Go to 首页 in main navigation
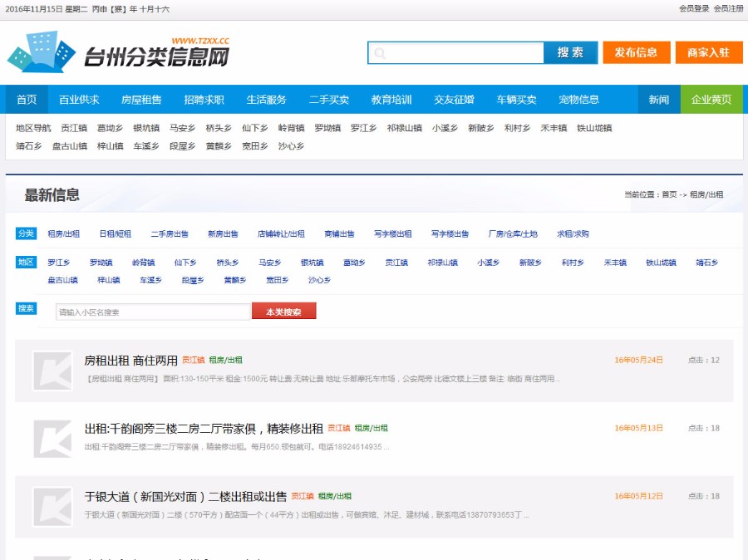The width and height of the screenshot is (748, 560). [27, 99]
